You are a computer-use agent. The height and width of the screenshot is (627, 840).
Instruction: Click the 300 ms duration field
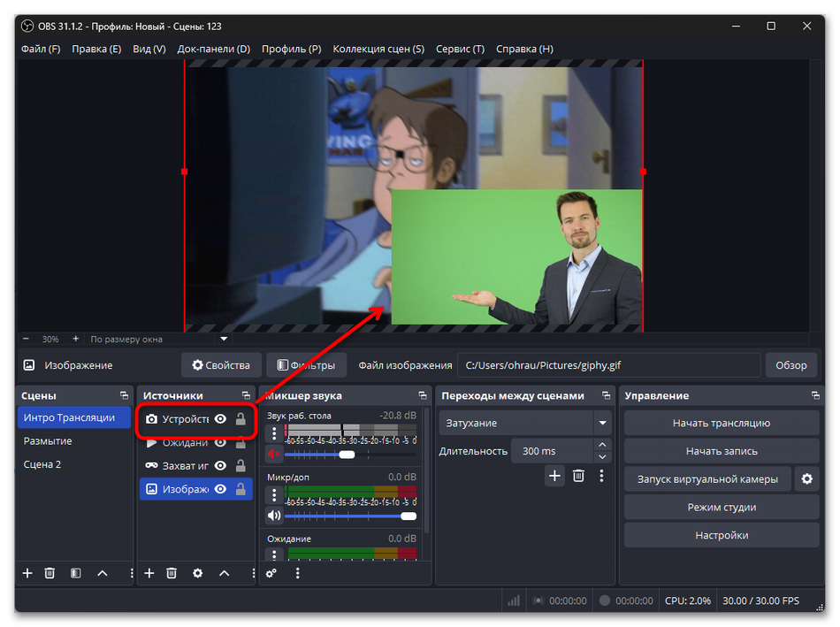click(x=553, y=451)
